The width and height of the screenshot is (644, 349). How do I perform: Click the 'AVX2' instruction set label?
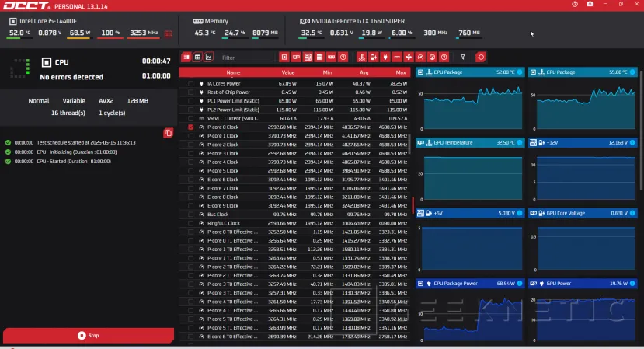point(106,101)
